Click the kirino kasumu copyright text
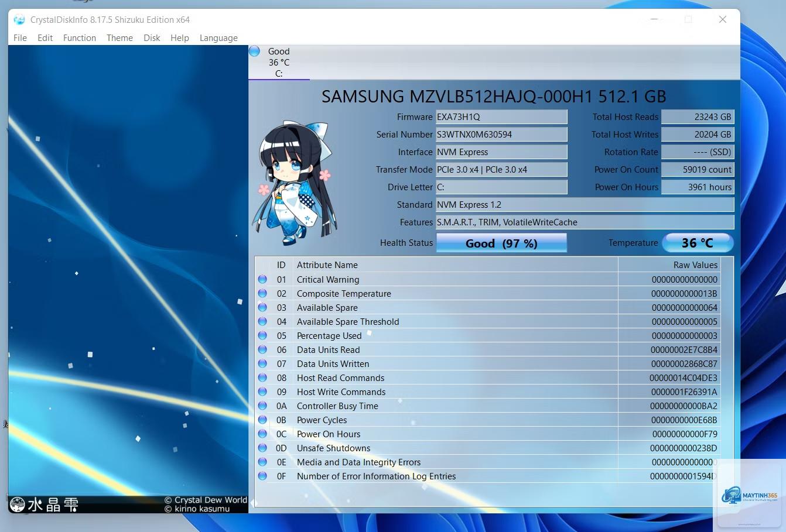Viewport: 786px width, 532px height. click(x=197, y=509)
